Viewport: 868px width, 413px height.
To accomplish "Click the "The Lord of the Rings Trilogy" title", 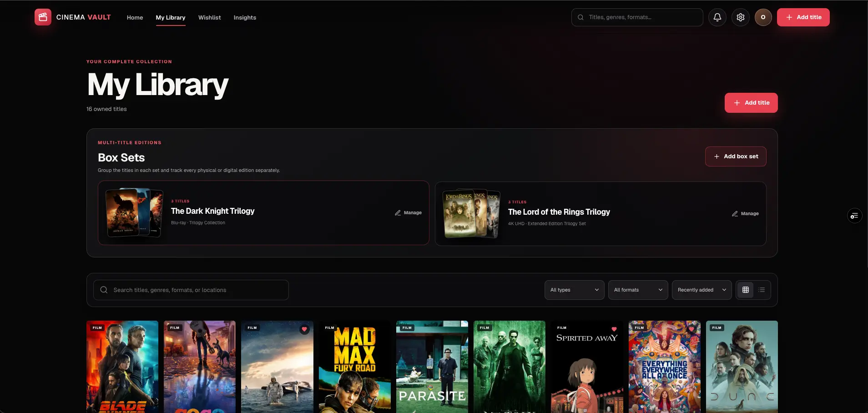I will click(x=559, y=212).
